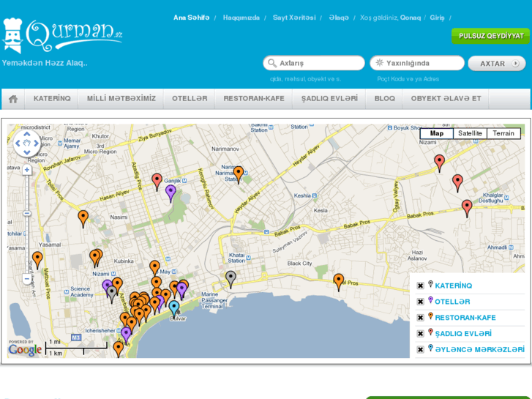Toggle the ŞADLIQ EVLƏRİ layer checkbox
The image size is (532, 399).
[x=420, y=333]
